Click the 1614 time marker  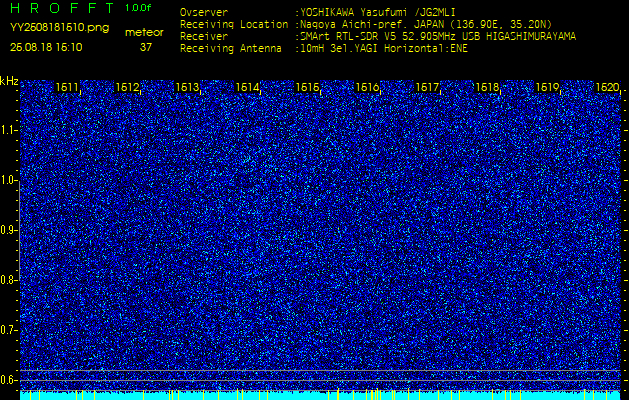point(248,87)
